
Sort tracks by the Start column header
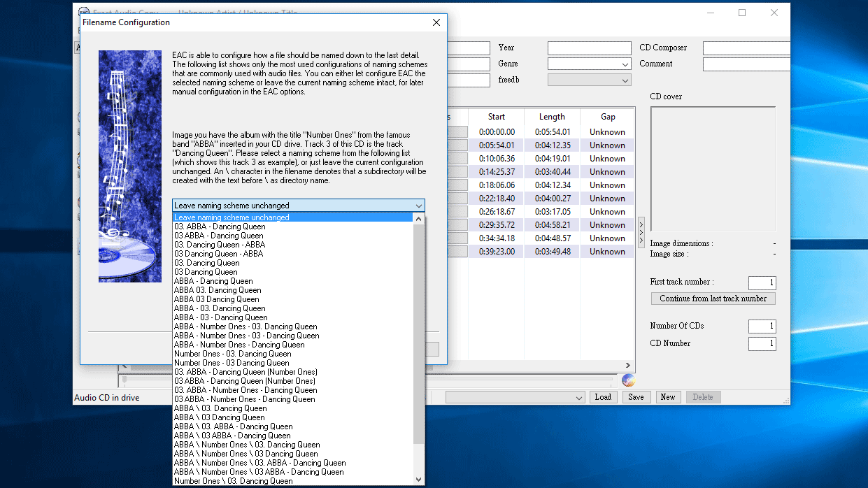pos(497,117)
